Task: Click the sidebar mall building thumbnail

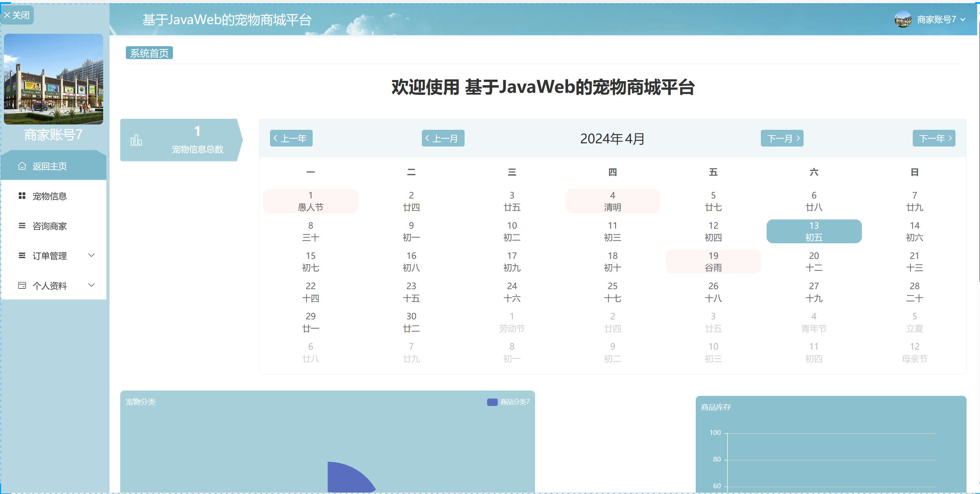Action: 54,79
